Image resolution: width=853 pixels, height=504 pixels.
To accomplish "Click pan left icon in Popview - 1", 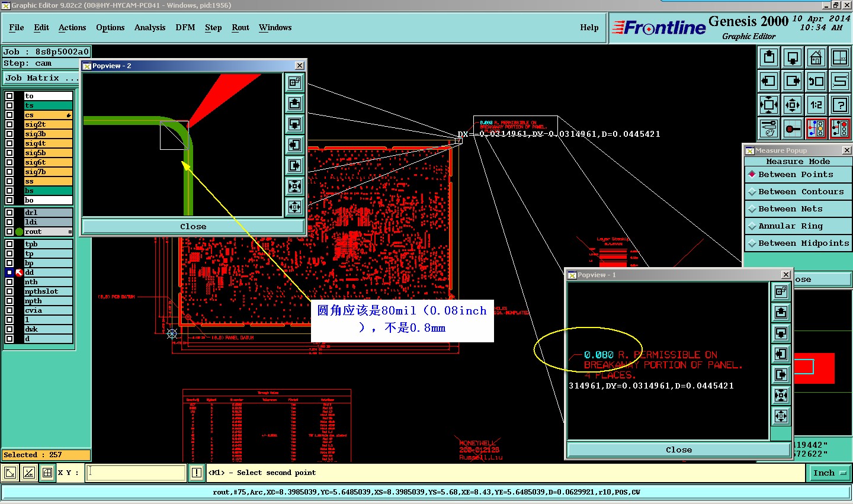I will (781, 354).
